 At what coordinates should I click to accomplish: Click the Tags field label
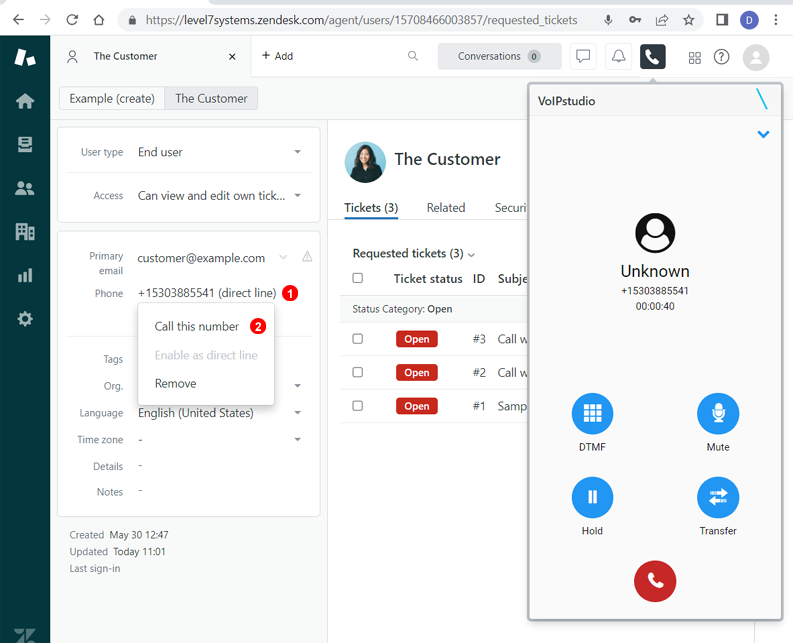[x=113, y=359]
